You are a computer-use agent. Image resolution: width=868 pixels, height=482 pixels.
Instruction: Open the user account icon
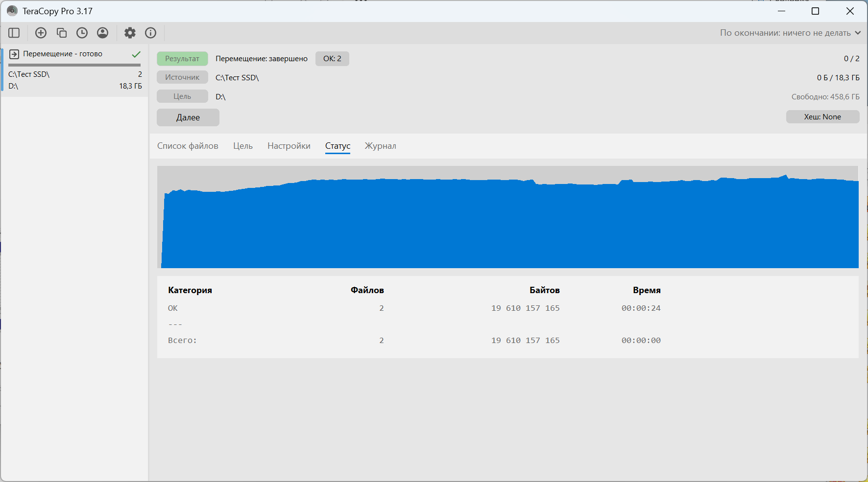103,33
